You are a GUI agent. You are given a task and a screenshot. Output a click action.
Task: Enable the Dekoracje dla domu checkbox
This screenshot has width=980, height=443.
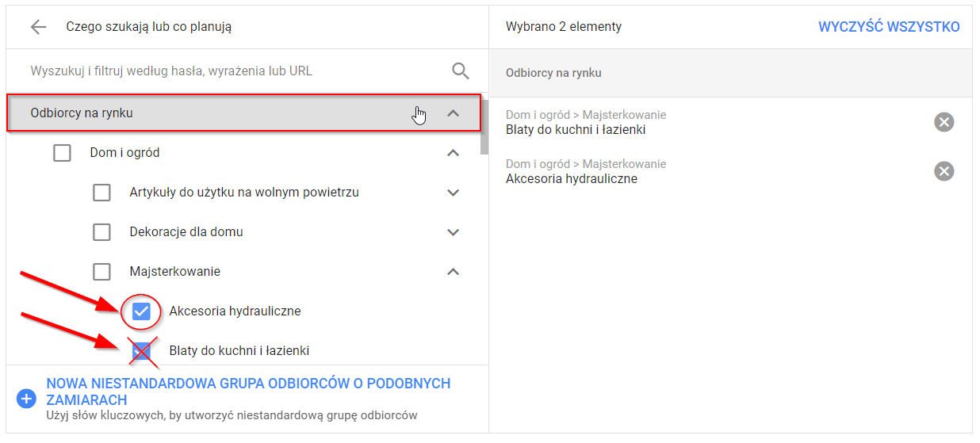coord(101,232)
